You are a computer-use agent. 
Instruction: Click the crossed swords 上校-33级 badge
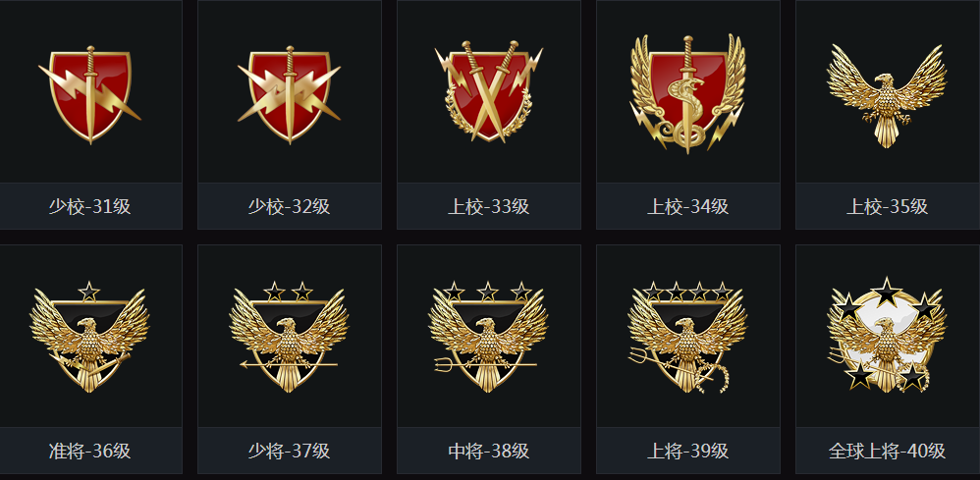(489, 91)
